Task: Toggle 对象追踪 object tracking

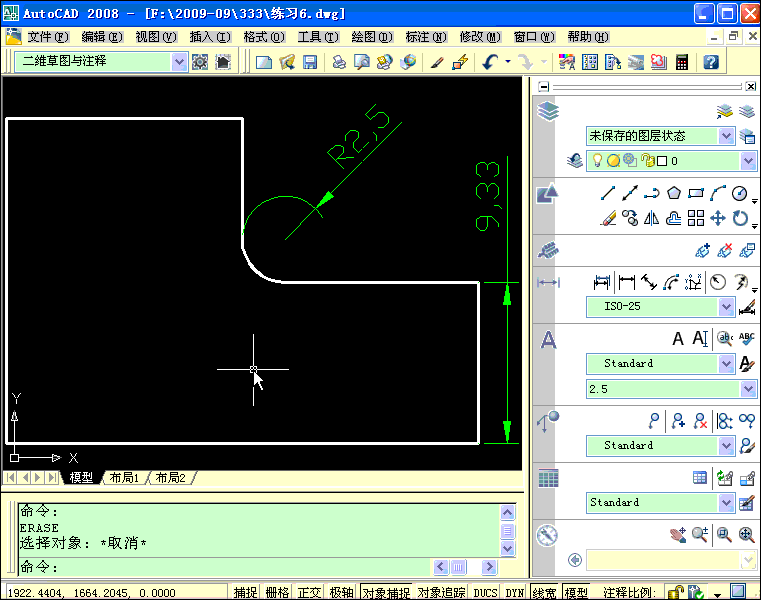Action: click(441, 593)
